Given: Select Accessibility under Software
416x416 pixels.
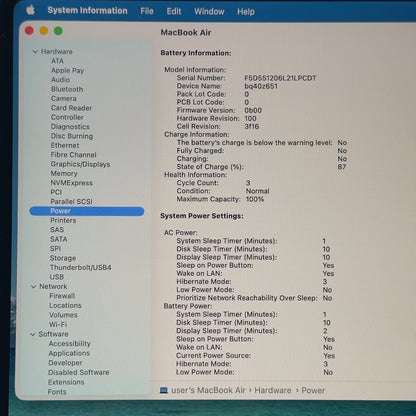Looking at the screenshot, I should (x=70, y=343).
